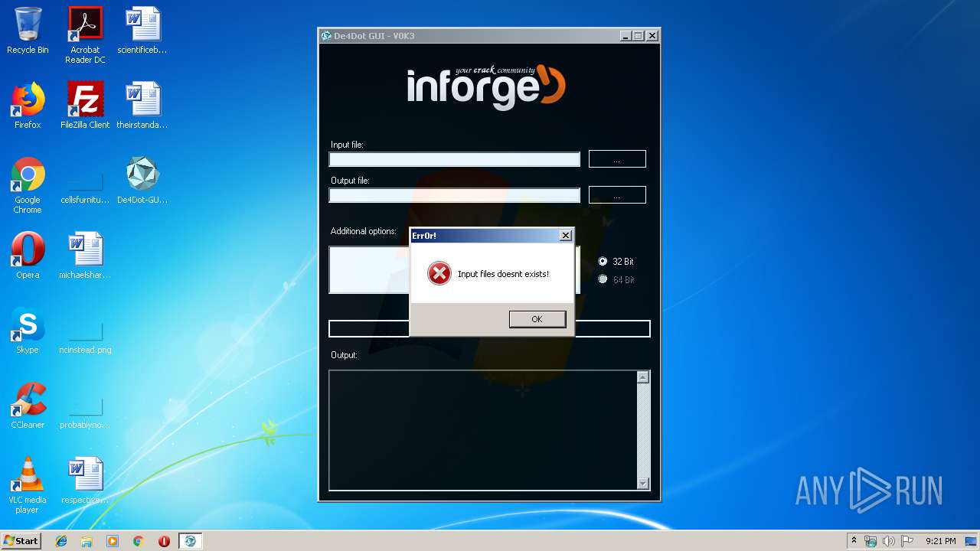
Task: Open the scientificb... Word document icon
Action: pos(142,31)
